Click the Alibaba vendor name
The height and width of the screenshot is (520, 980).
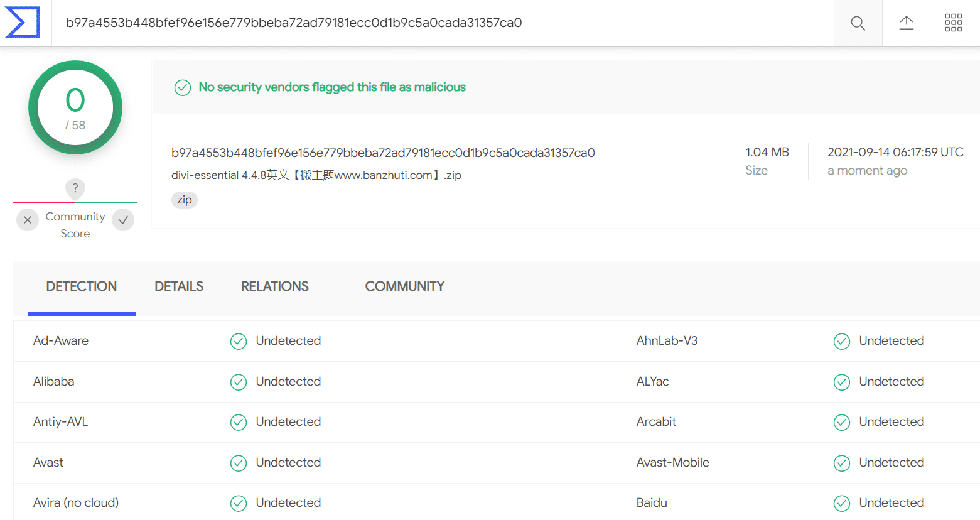(x=54, y=381)
